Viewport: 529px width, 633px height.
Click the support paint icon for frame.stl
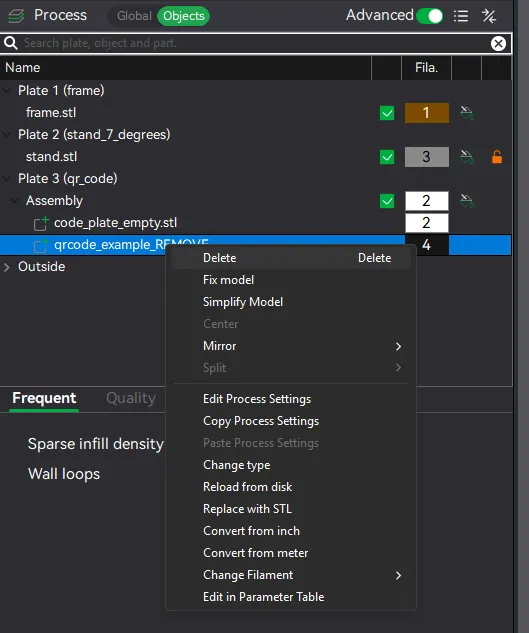(x=467, y=113)
